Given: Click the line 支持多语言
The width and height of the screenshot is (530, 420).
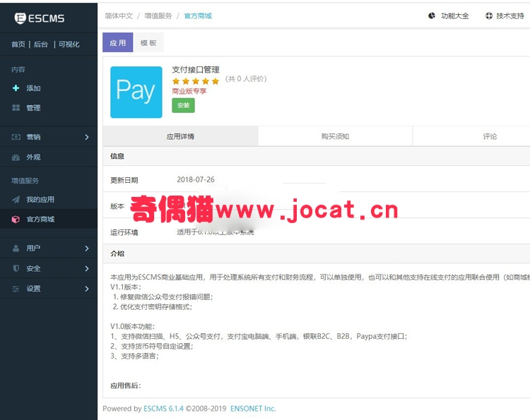Looking at the screenshot, I should pyautogui.click(x=134, y=356).
